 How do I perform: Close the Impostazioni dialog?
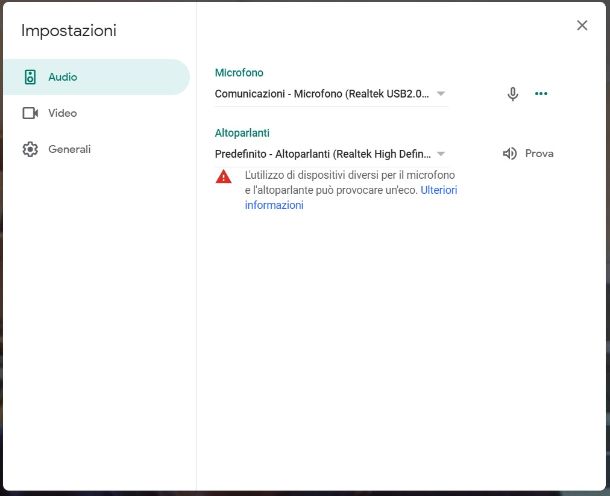point(582,25)
